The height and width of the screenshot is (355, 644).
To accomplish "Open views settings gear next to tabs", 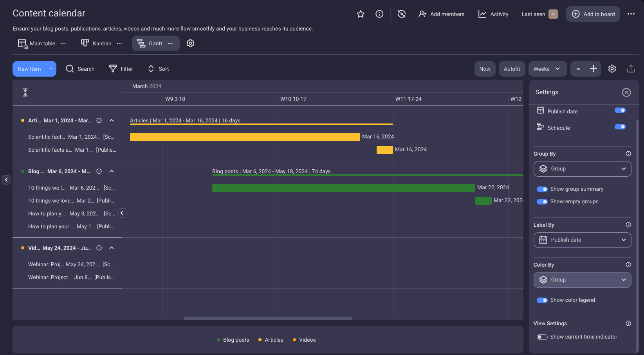I will point(190,43).
